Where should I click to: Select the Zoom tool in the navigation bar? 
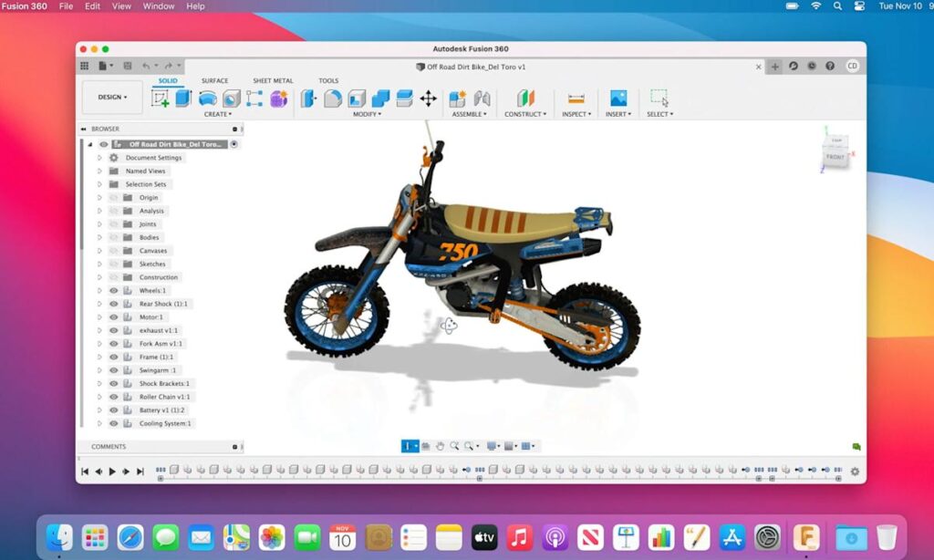(x=455, y=446)
